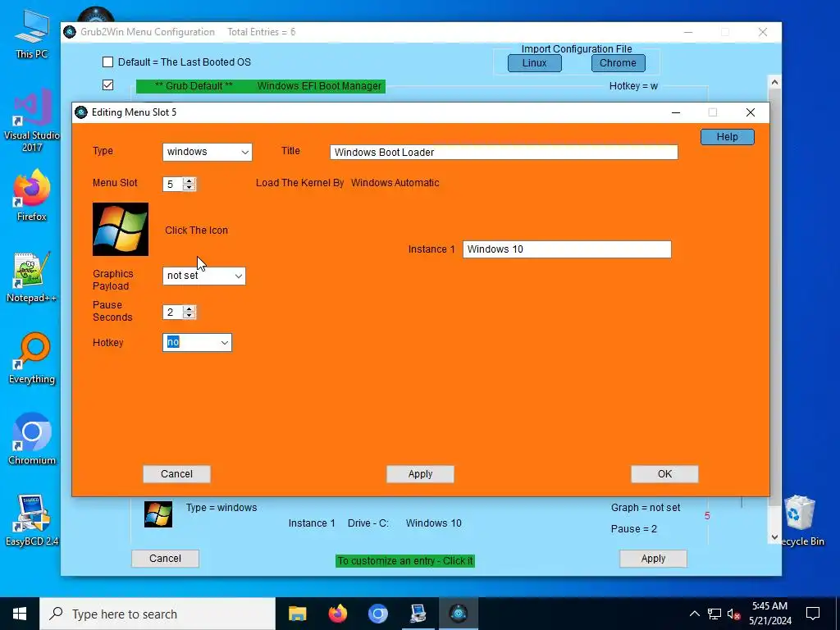Click Apply in the Editing Menu Slot dialog
The height and width of the screenshot is (630, 840).
coord(420,473)
